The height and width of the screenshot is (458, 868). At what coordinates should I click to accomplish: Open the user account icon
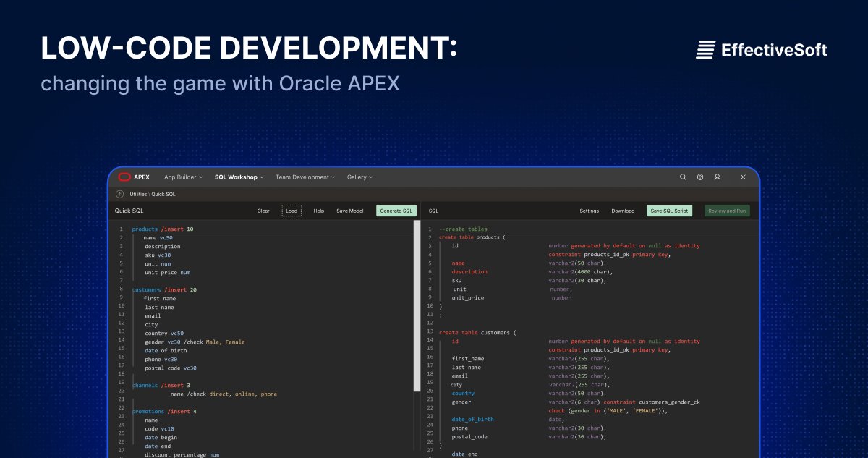click(718, 177)
